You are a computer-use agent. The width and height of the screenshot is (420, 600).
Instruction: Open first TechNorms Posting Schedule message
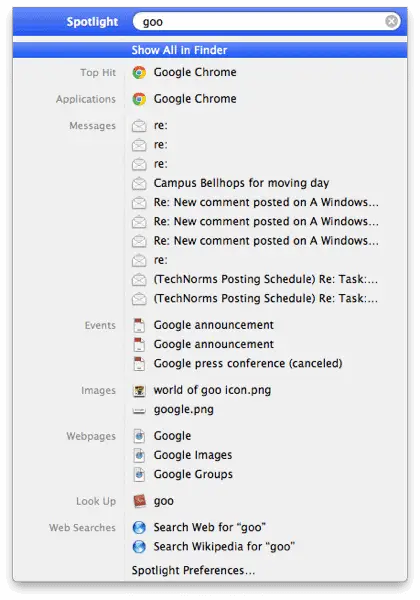point(265,279)
